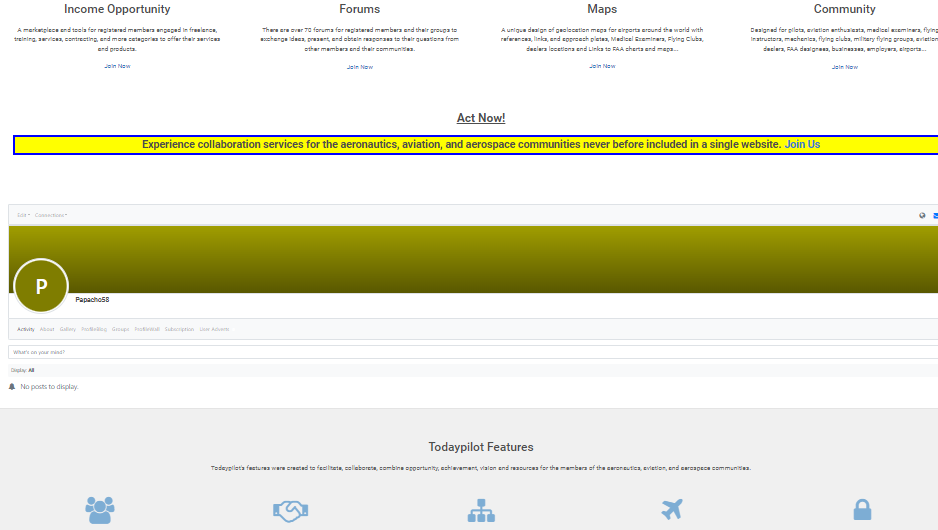Click the What's on your mind field

473,352
